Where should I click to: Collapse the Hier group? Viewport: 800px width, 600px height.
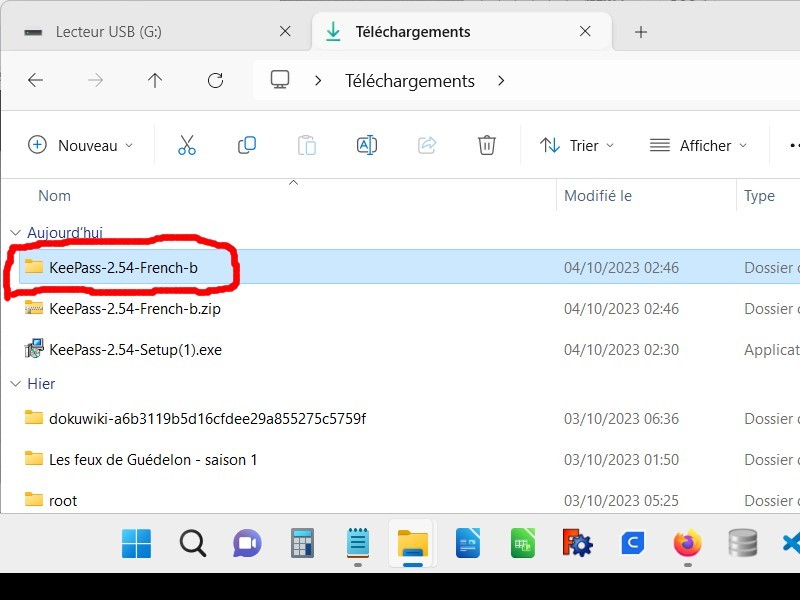(x=13, y=384)
